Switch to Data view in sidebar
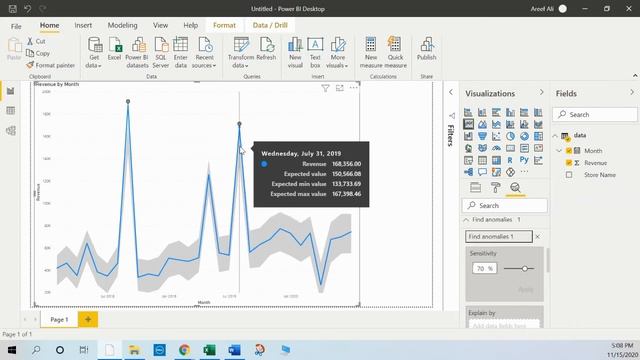This screenshot has width=640, height=360. coord(11,111)
